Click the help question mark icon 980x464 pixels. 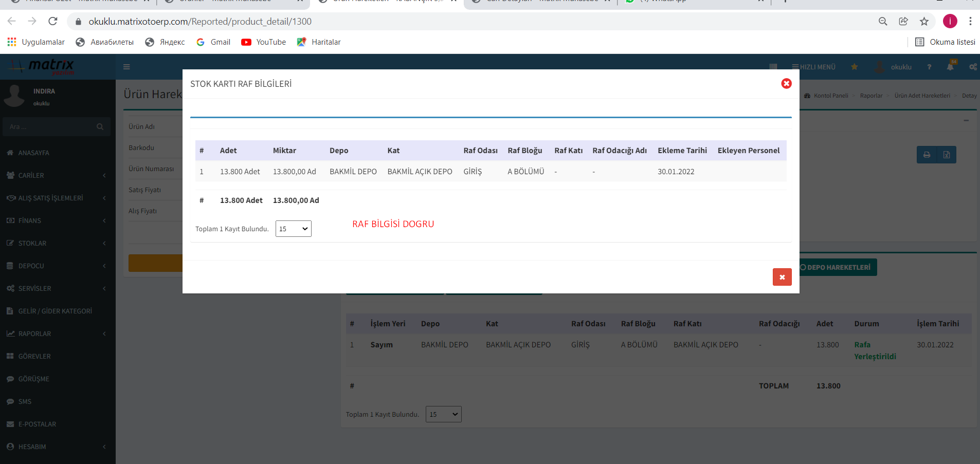pyautogui.click(x=929, y=67)
